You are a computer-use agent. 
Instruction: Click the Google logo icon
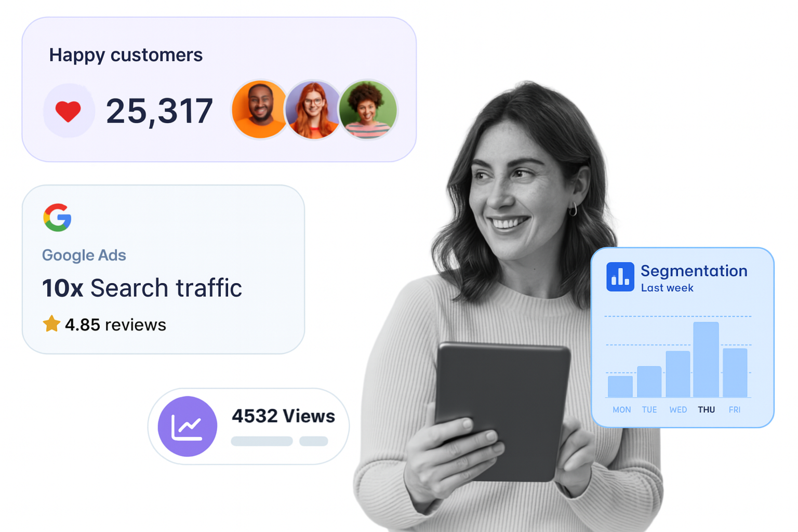(57, 217)
